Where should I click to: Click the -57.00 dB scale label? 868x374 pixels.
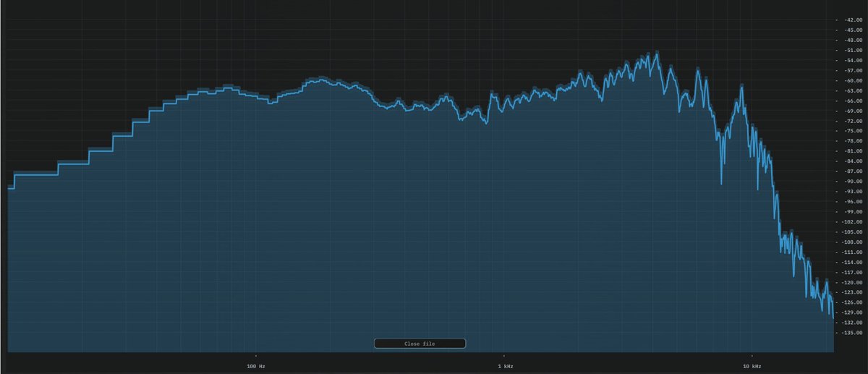click(x=852, y=71)
